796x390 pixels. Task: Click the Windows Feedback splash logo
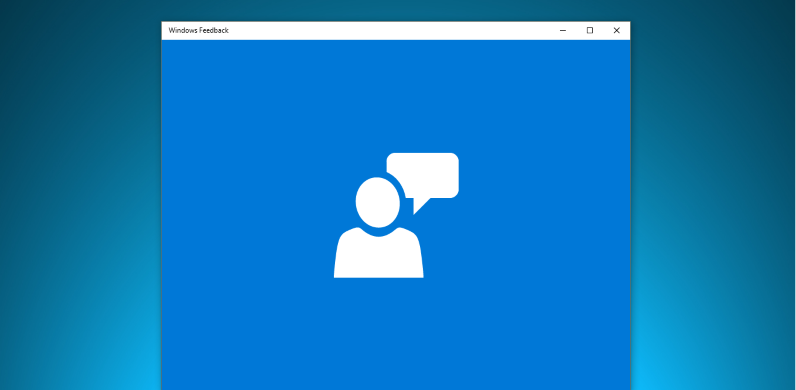[x=396, y=215]
